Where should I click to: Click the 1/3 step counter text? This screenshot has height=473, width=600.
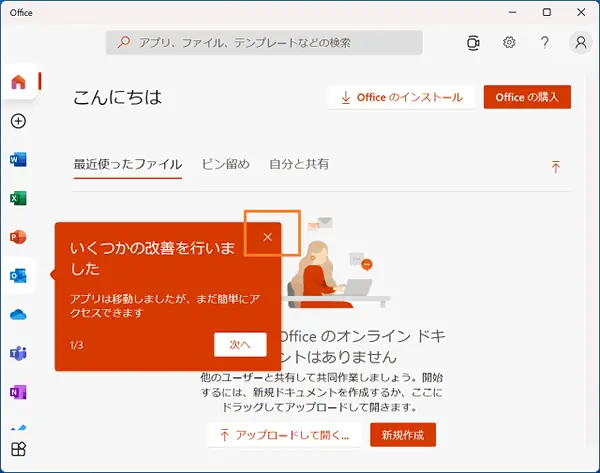[x=77, y=345]
